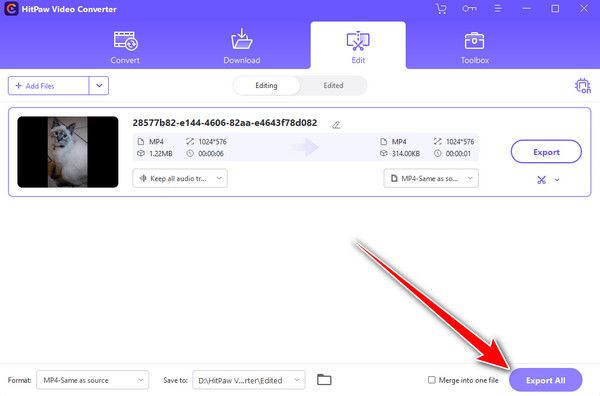Rename file with the pencil icon
600x396 pixels.
pos(336,125)
